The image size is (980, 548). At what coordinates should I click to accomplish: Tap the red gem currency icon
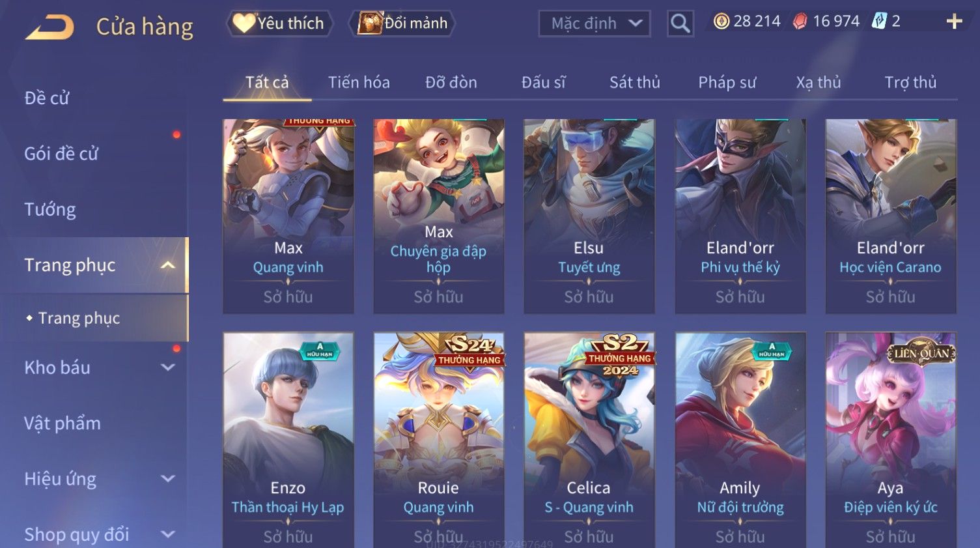click(800, 22)
